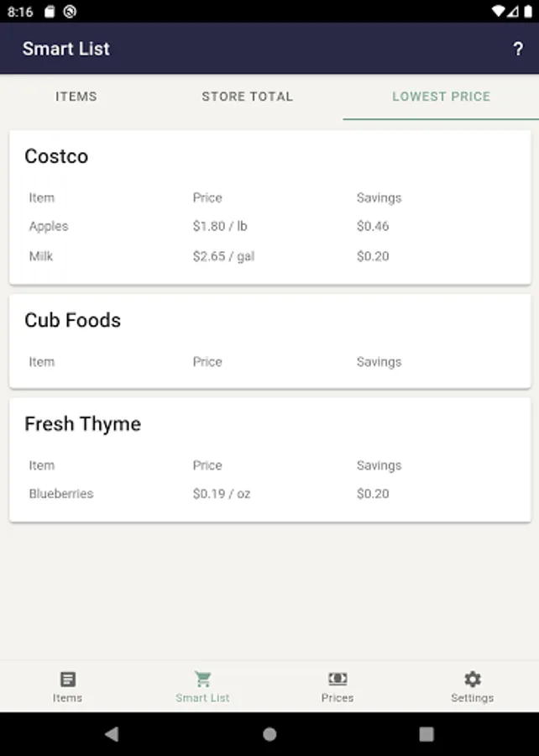Select the Blueberries row under Fresh Thyme
The width and height of the screenshot is (539, 756).
pos(61,494)
